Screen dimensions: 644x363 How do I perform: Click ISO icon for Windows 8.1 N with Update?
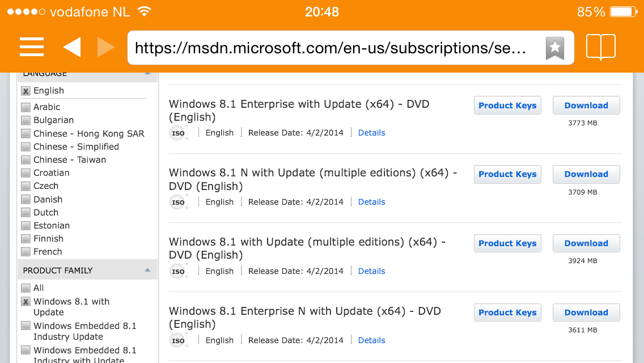click(x=178, y=202)
